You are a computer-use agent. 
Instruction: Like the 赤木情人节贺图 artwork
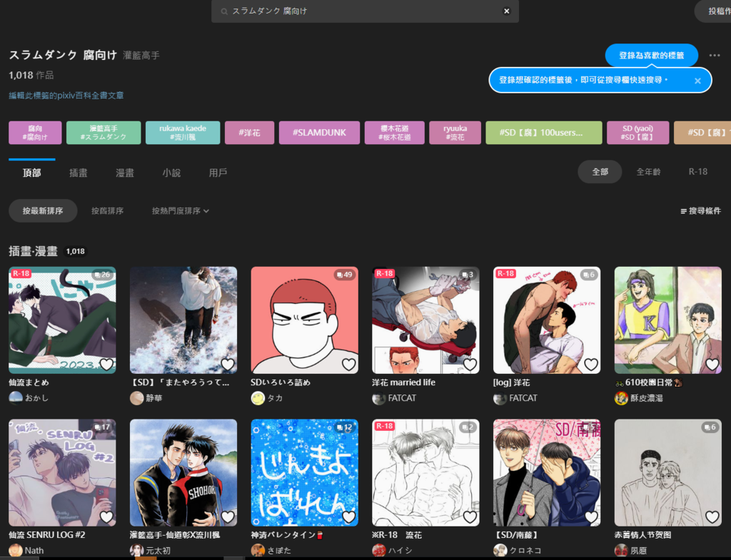[712, 516]
